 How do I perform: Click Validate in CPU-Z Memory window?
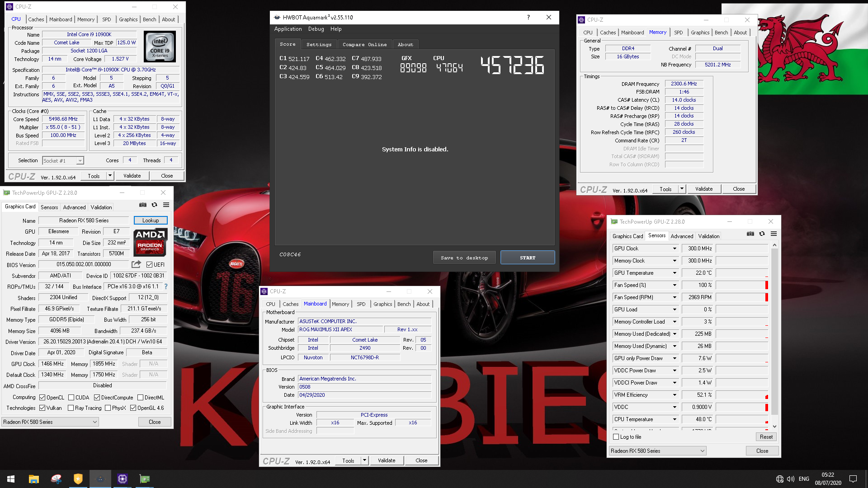pyautogui.click(x=704, y=189)
